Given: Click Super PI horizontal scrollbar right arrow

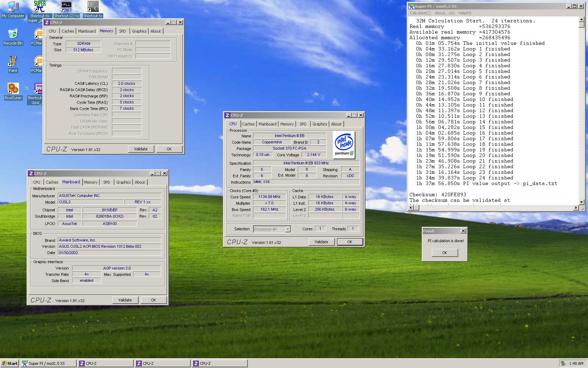Looking at the screenshot, I should (576, 208).
